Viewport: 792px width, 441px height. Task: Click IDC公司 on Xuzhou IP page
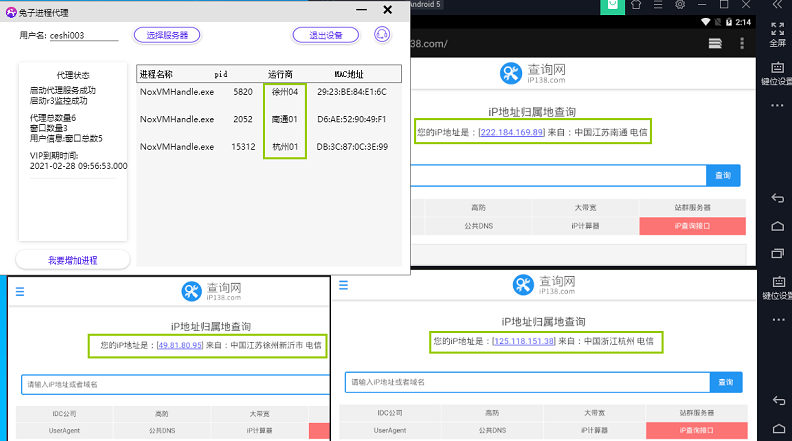65,414
